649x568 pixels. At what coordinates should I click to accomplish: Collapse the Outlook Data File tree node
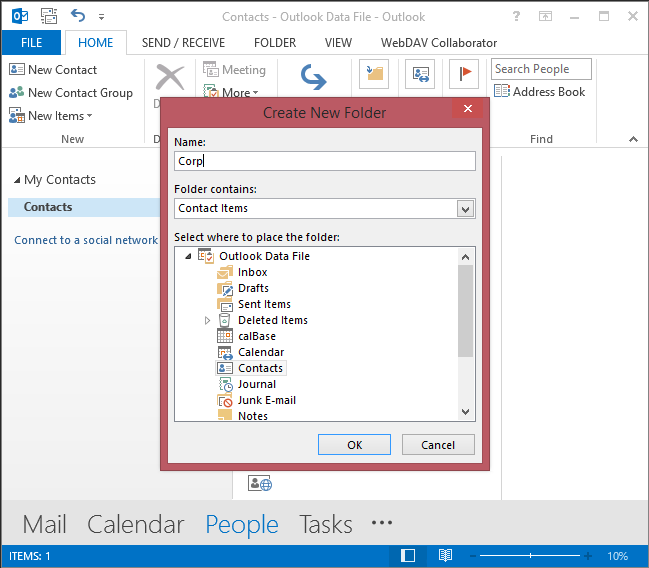click(x=188, y=256)
